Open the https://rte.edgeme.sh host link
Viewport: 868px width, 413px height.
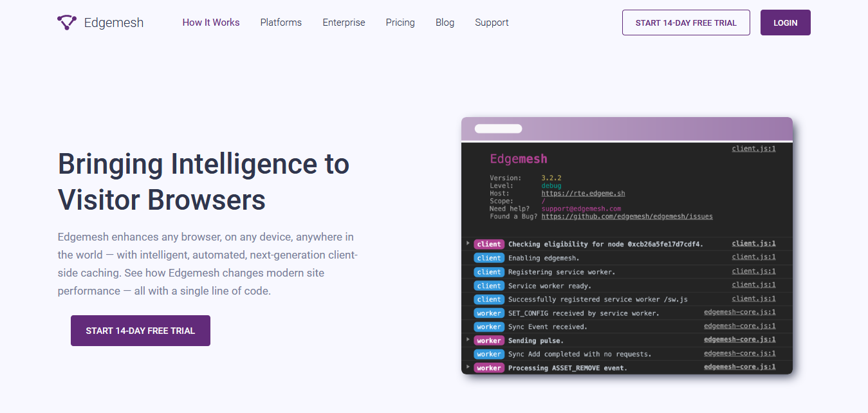(583, 193)
